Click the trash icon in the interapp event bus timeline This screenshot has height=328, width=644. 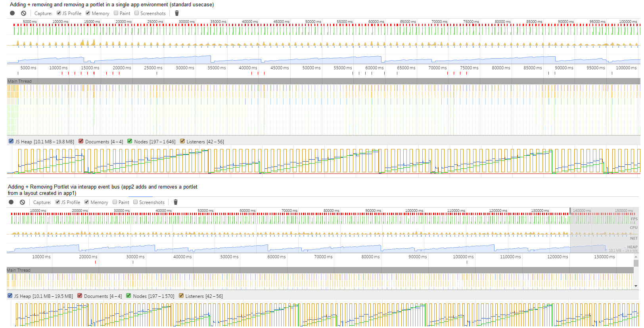(176, 202)
